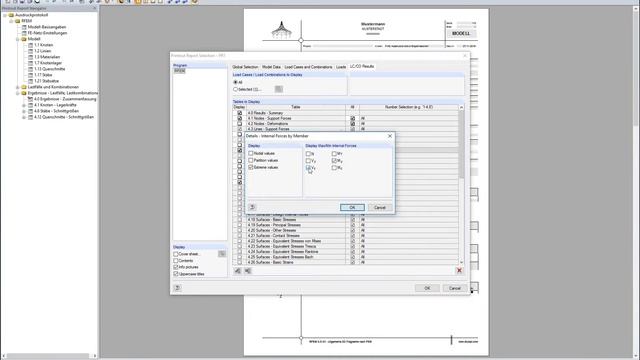Expand 4.1 Knoten - Lagerkräfte node

point(24,105)
